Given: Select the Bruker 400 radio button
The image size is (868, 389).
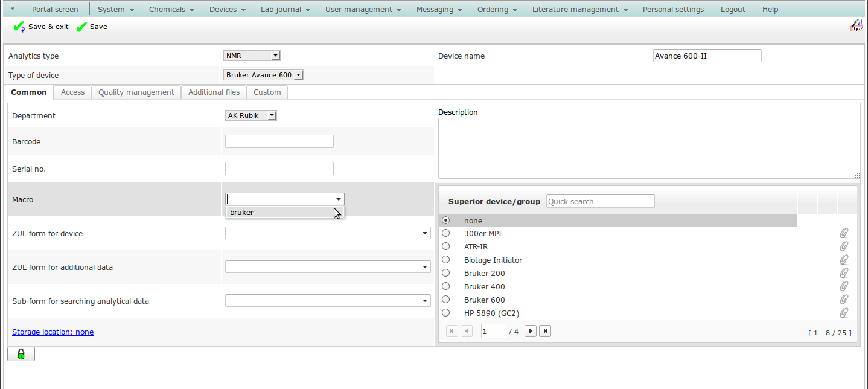Looking at the screenshot, I should pos(446,286).
